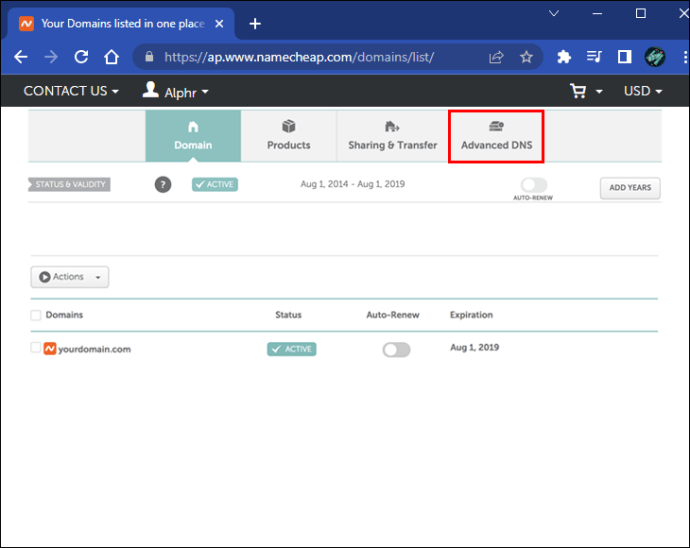This screenshot has width=690, height=548.
Task: Switch to the Products tab
Action: [289, 136]
